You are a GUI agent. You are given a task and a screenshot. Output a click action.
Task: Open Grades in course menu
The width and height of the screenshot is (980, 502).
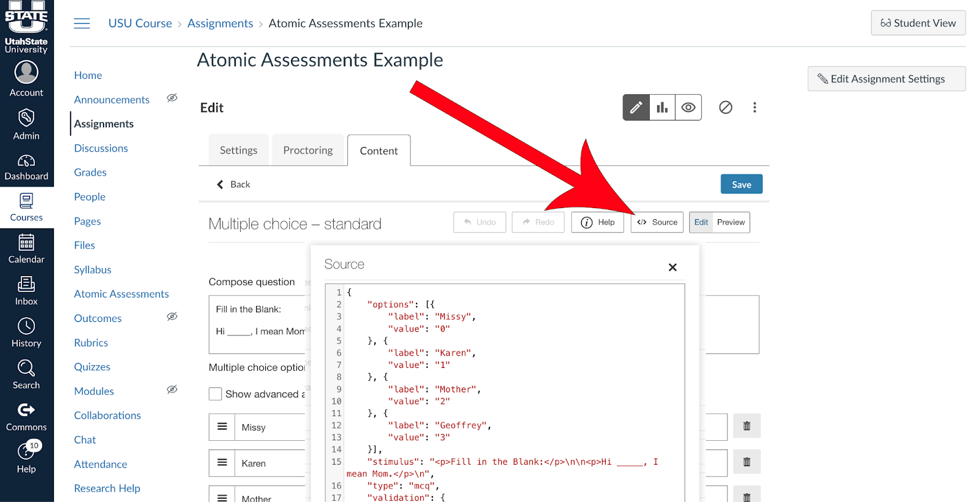[90, 173]
